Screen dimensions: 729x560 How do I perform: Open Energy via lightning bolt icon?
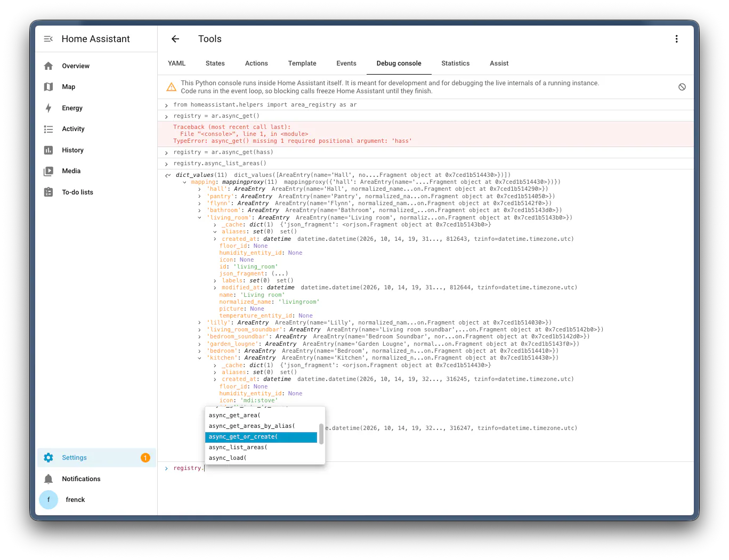(48, 108)
